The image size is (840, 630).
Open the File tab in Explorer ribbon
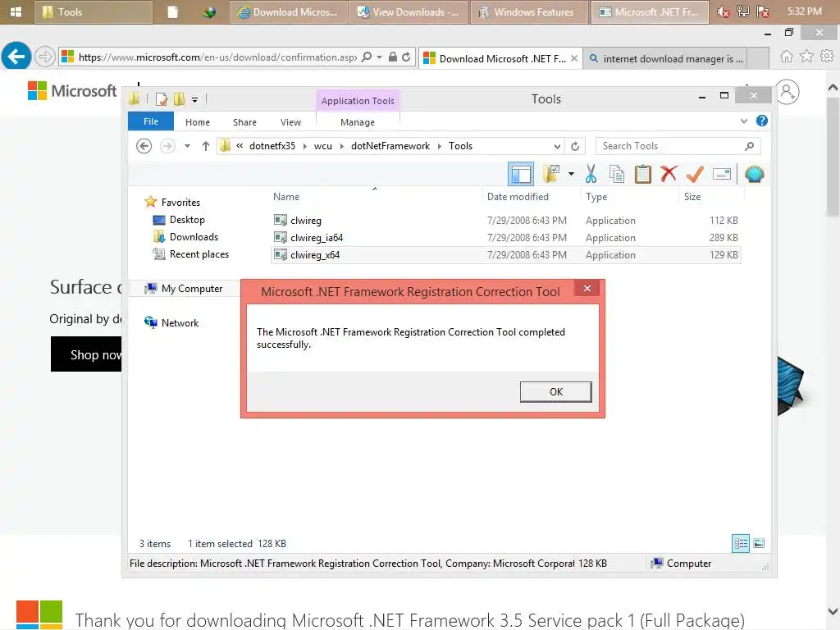151,121
